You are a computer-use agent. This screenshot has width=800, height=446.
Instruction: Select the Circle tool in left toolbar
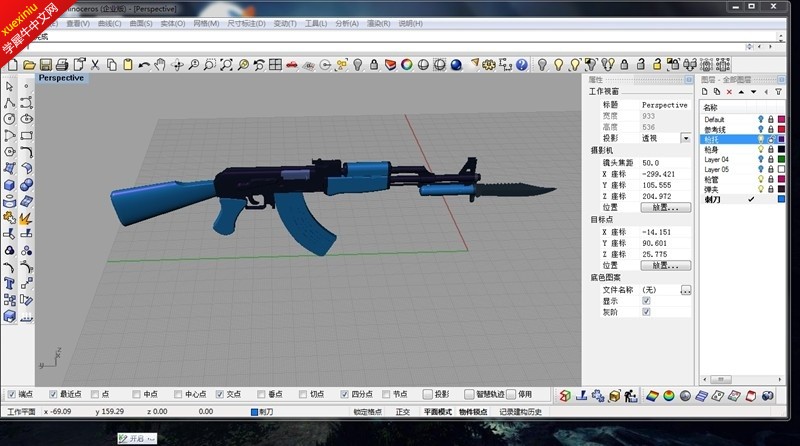(x=10, y=119)
